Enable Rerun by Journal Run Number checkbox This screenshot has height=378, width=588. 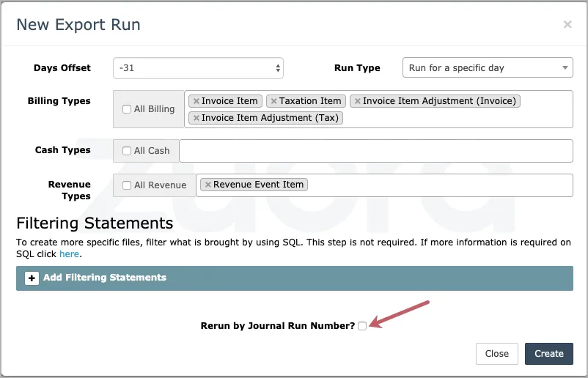362,326
